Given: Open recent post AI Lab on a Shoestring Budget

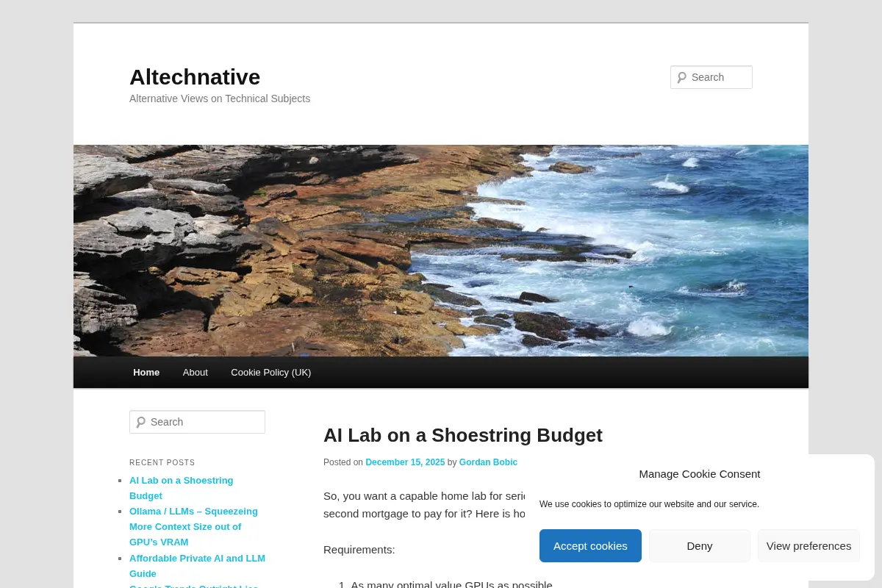Looking at the screenshot, I should [182, 488].
